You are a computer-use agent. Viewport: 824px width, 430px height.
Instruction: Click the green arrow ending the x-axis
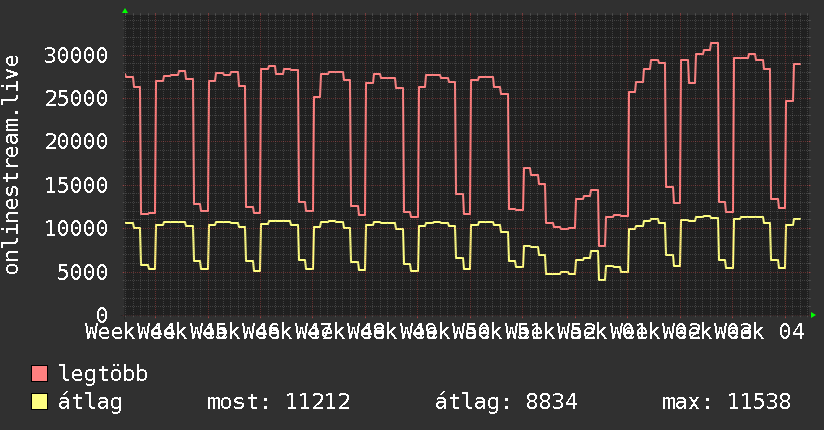click(x=813, y=315)
